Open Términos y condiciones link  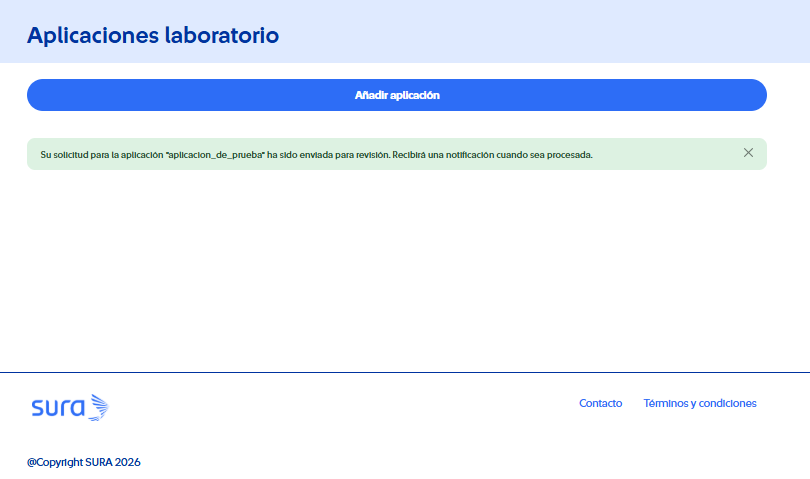699,403
